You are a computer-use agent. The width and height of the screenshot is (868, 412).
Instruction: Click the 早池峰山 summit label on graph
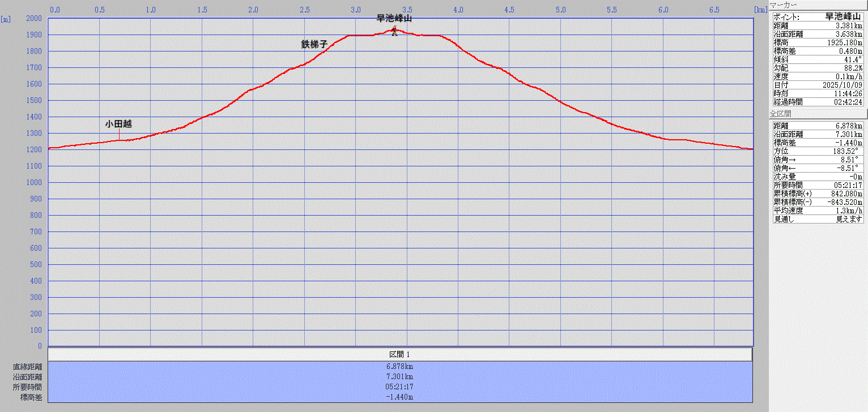point(394,18)
